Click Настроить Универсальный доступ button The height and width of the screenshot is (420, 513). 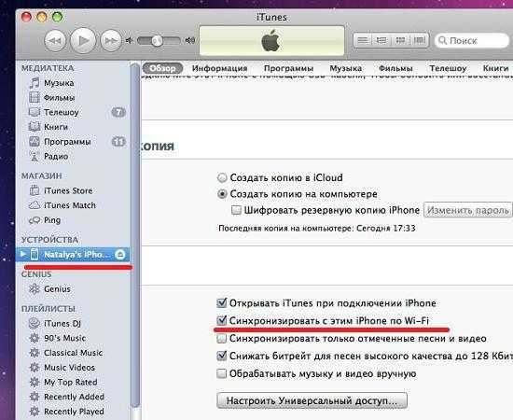(312, 400)
